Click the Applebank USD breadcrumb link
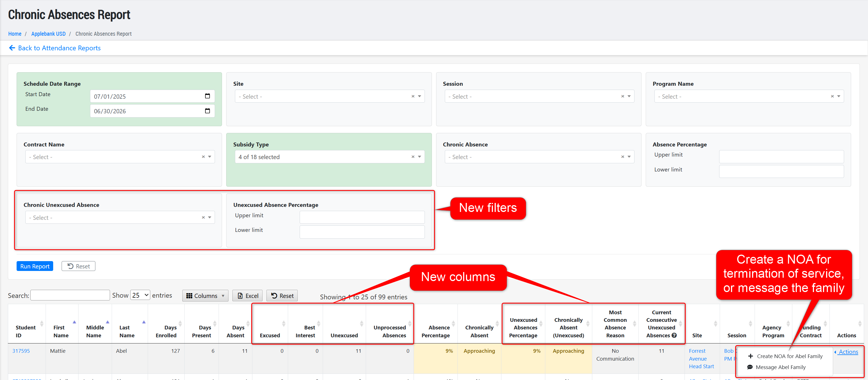 [x=48, y=34]
